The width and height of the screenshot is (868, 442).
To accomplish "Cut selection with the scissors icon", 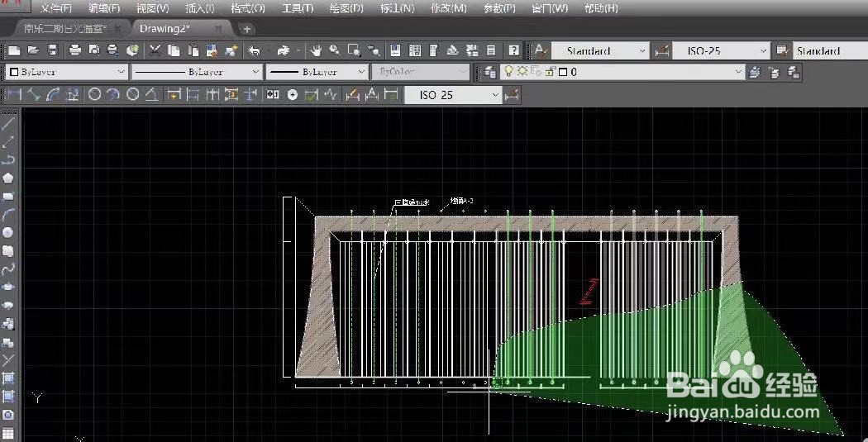I will (155, 51).
